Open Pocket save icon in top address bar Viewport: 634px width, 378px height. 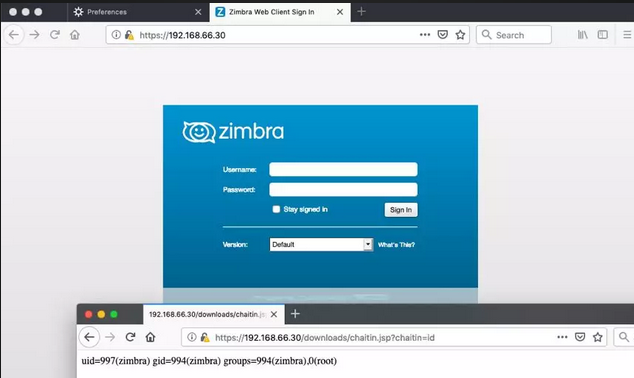click(443, 35)
